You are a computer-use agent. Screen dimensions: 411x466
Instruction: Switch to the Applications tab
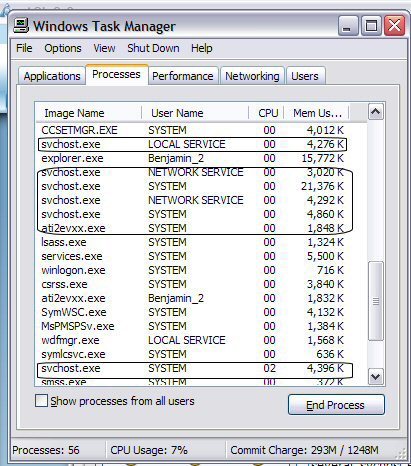pos(52,76)
